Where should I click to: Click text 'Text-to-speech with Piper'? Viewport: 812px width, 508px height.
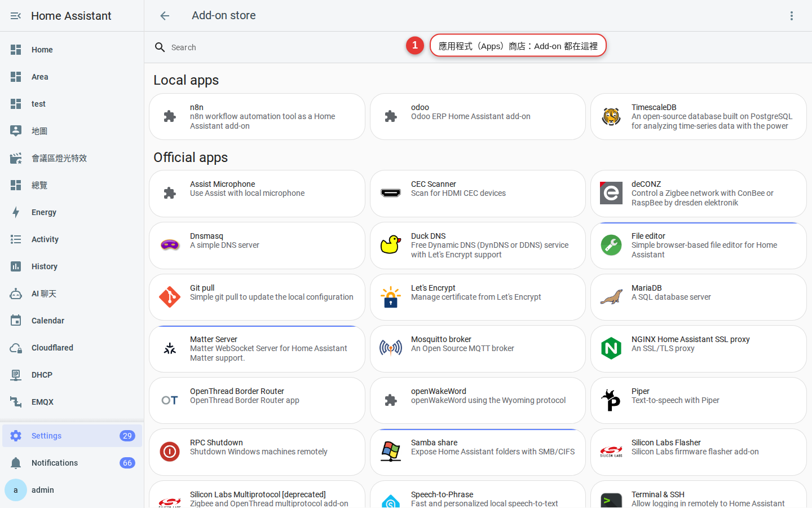pyautogui.click(x=676, y=400)
